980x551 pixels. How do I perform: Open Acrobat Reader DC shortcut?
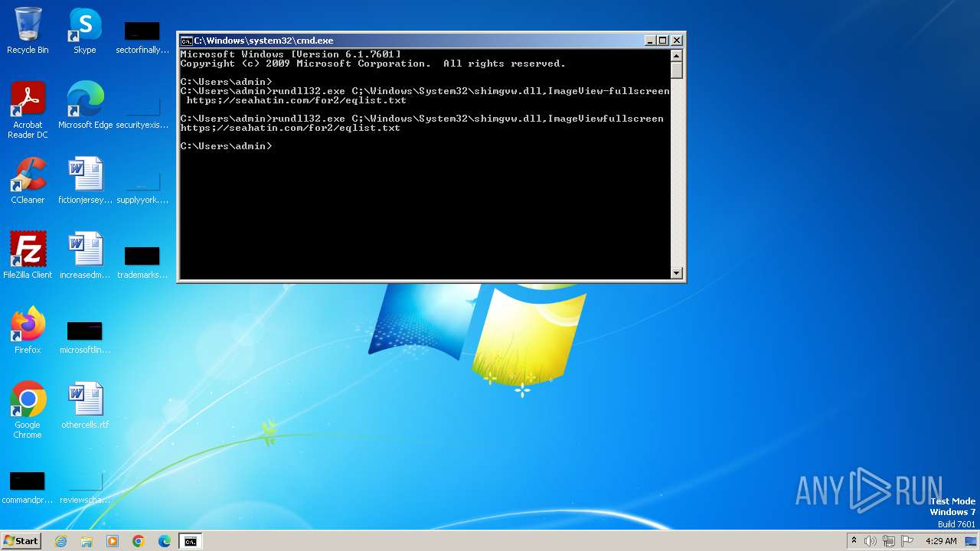pos(28,110)
